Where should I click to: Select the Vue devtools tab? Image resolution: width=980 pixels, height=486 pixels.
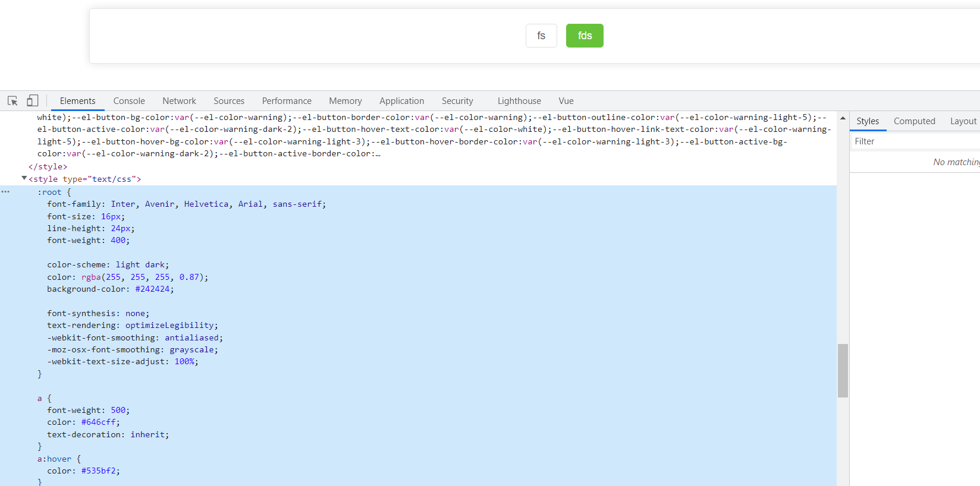(566, 101)
